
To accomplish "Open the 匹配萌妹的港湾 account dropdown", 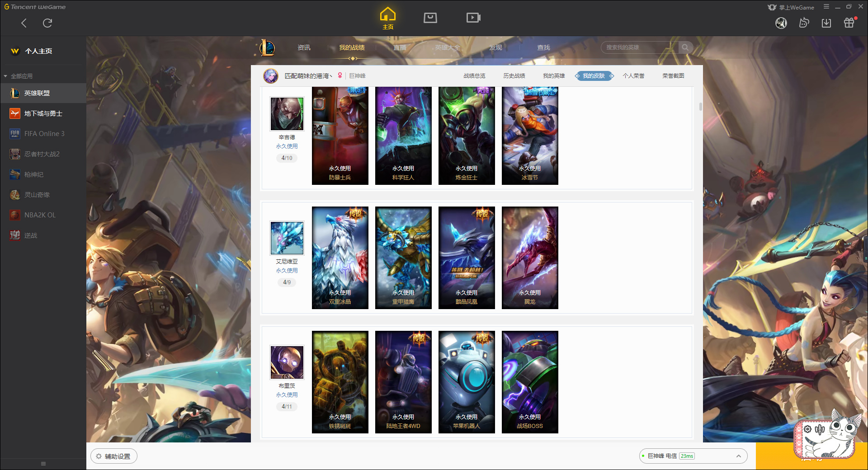I will click(308, 76).
